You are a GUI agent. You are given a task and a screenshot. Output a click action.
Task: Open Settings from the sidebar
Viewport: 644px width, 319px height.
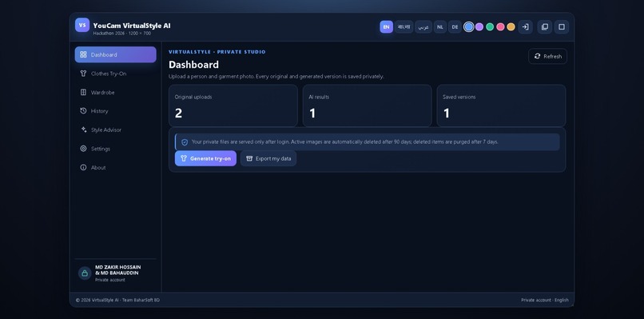click(x=115, y=149)
